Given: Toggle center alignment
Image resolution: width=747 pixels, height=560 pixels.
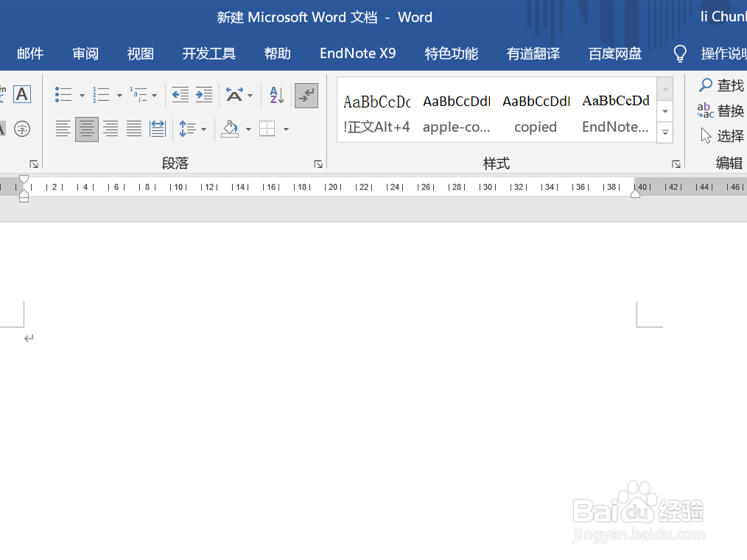Looking at the screenshot, I should pyautogui.click(x=87, y=129).
